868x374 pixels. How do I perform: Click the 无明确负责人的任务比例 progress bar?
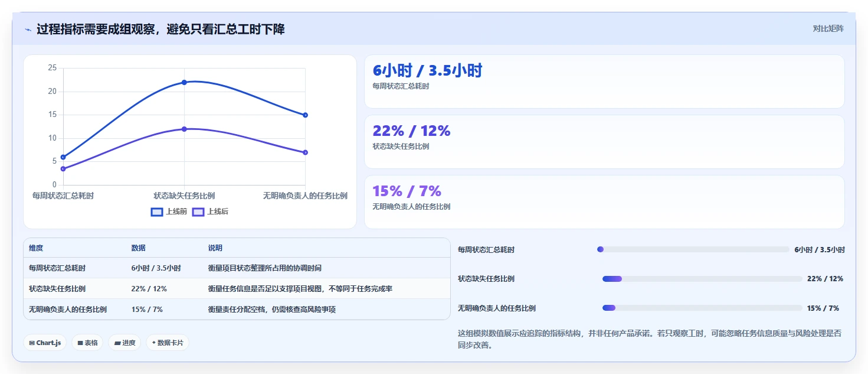(x=702, y=307)
